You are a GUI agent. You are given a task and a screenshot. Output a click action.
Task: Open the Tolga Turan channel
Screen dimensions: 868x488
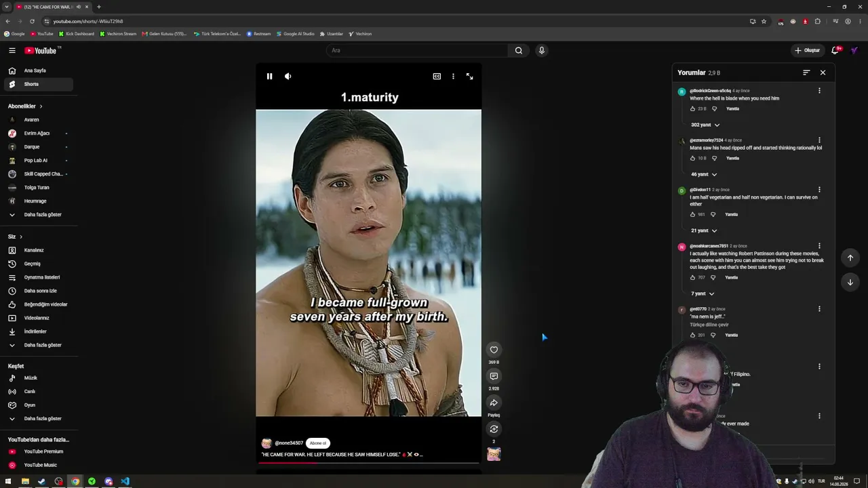pyautogui.click(x=39, y=188)
